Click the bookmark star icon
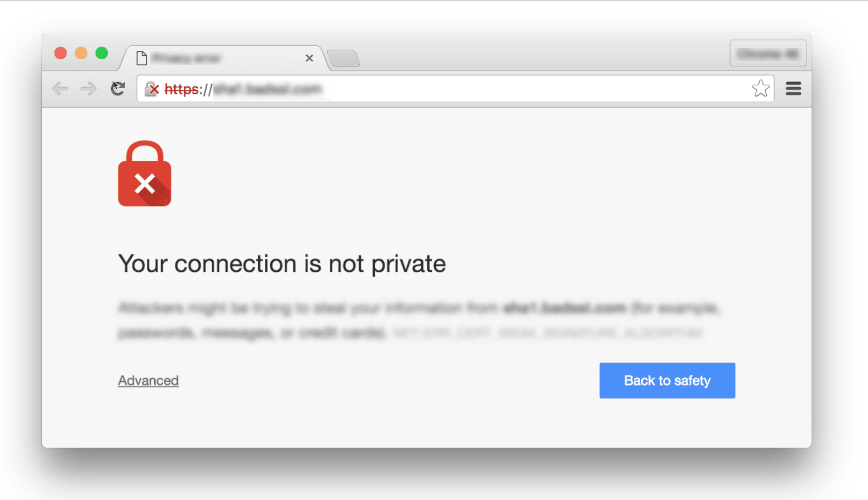The height and width of the screenshot is (500, 868). [761, 89]
